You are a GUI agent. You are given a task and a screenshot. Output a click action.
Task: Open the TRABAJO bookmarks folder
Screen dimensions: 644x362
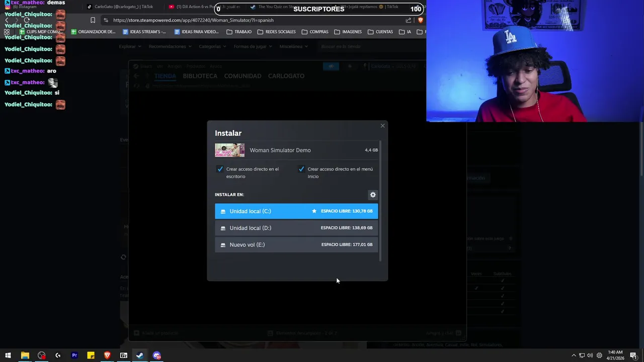point(239,32)
